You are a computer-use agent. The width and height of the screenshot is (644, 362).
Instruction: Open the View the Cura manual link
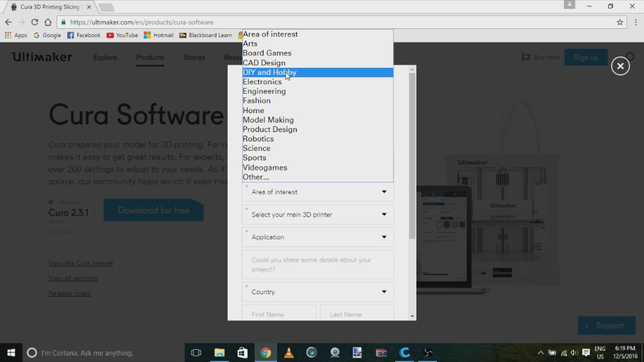point(80,263)
